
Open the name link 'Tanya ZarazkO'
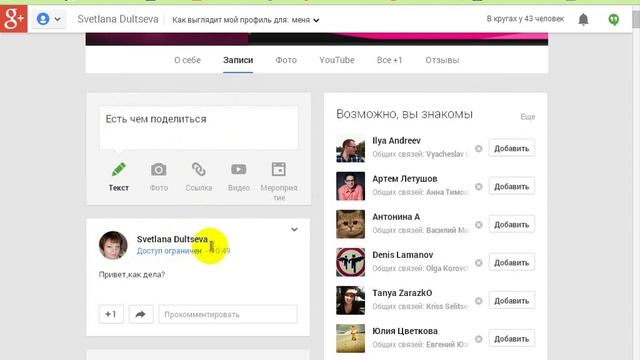402,293
